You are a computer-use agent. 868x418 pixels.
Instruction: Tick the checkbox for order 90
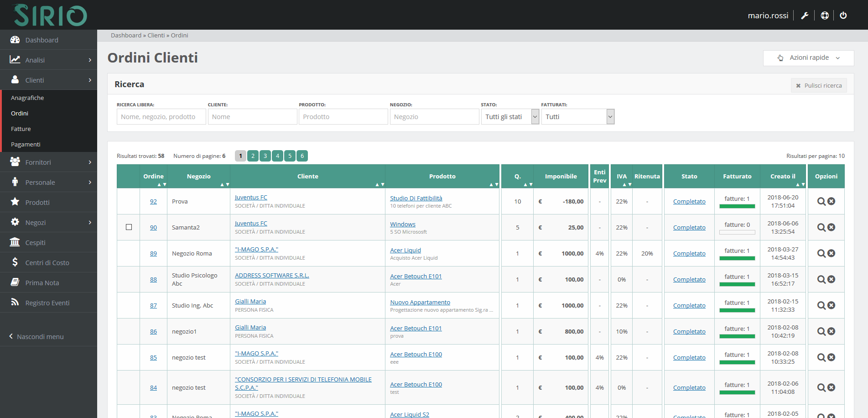coord(129,227)
